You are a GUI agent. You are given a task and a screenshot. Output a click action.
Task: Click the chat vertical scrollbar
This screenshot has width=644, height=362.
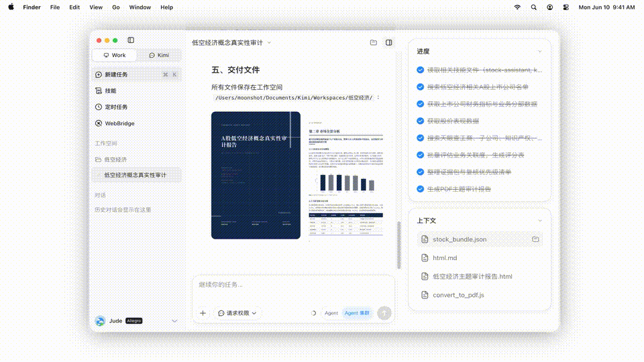click(398, 245)
